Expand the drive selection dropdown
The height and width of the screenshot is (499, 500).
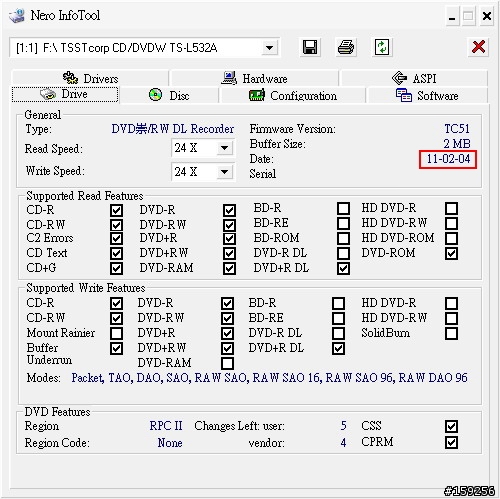(269, 48)
